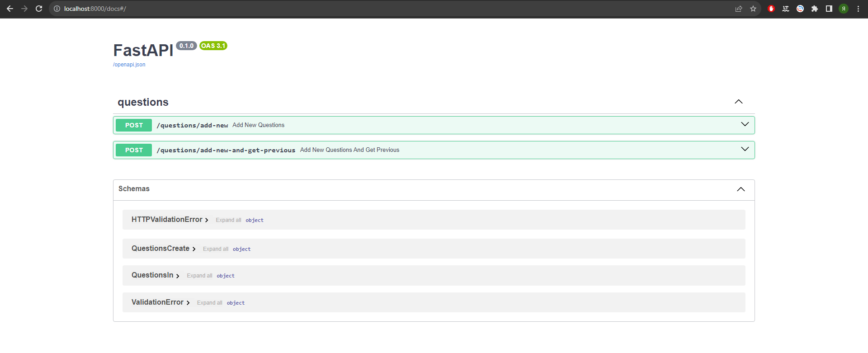Click 'object' type label of ValidationError

click(x=236, y=303)
